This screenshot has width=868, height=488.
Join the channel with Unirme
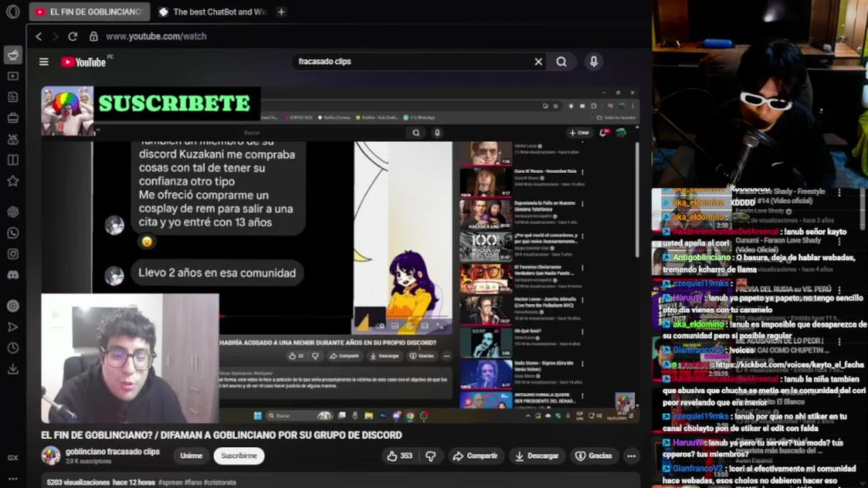(191, 456)
